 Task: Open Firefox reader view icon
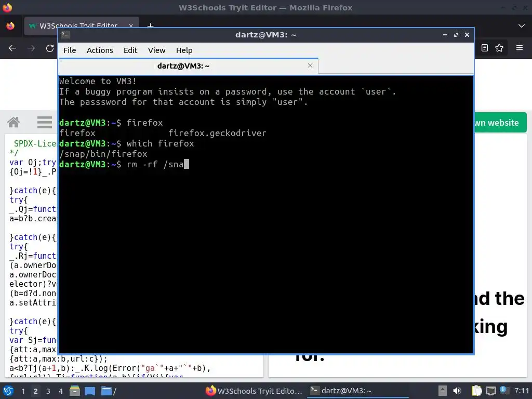tap(485, 48)
